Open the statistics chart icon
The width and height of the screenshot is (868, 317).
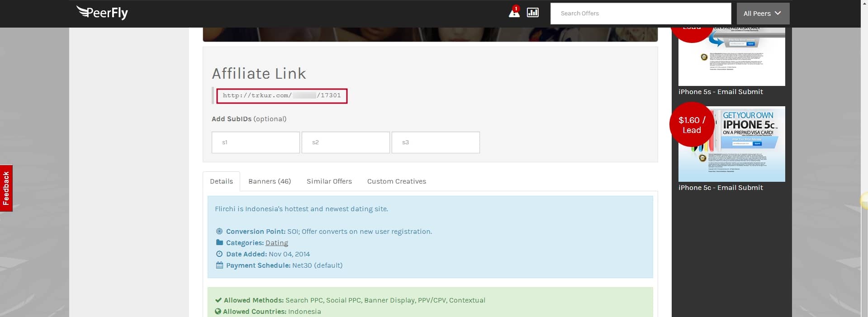533,12
